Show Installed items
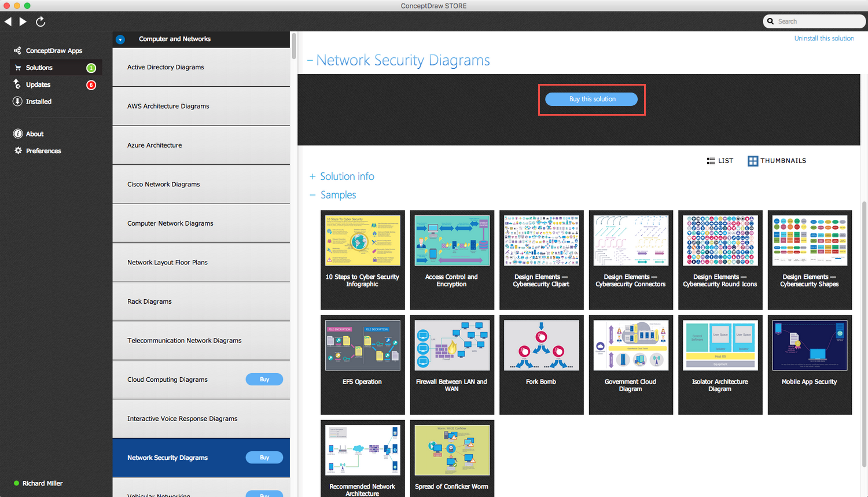 (39, 101)
